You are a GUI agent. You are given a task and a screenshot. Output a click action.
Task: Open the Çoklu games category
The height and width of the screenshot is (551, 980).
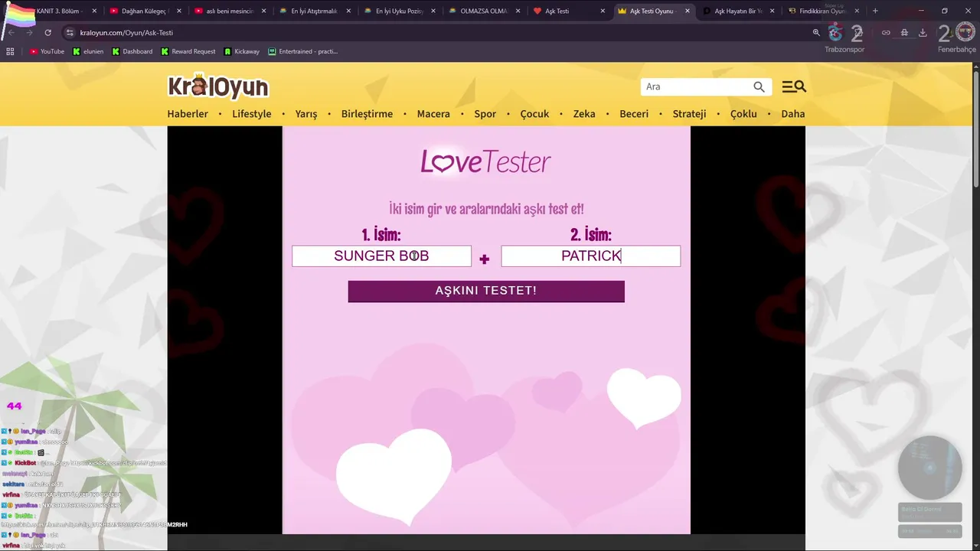click(743, 114)
